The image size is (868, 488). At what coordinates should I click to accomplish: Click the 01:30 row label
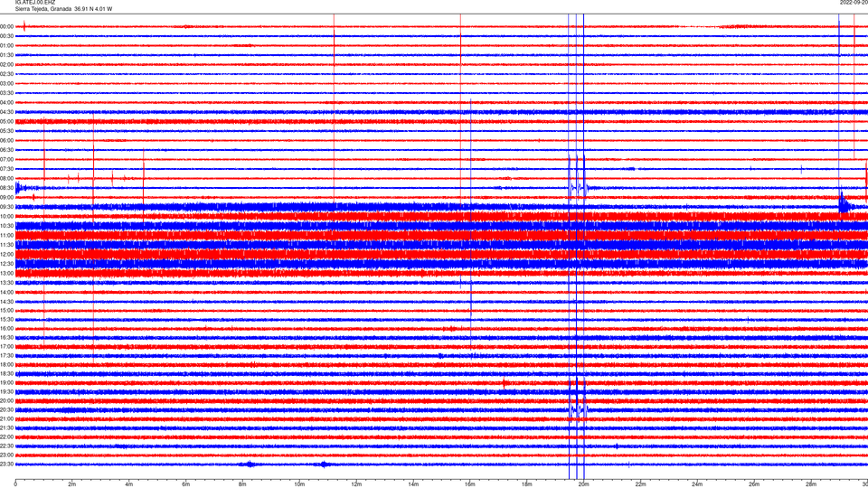click(x=6, y=55)
